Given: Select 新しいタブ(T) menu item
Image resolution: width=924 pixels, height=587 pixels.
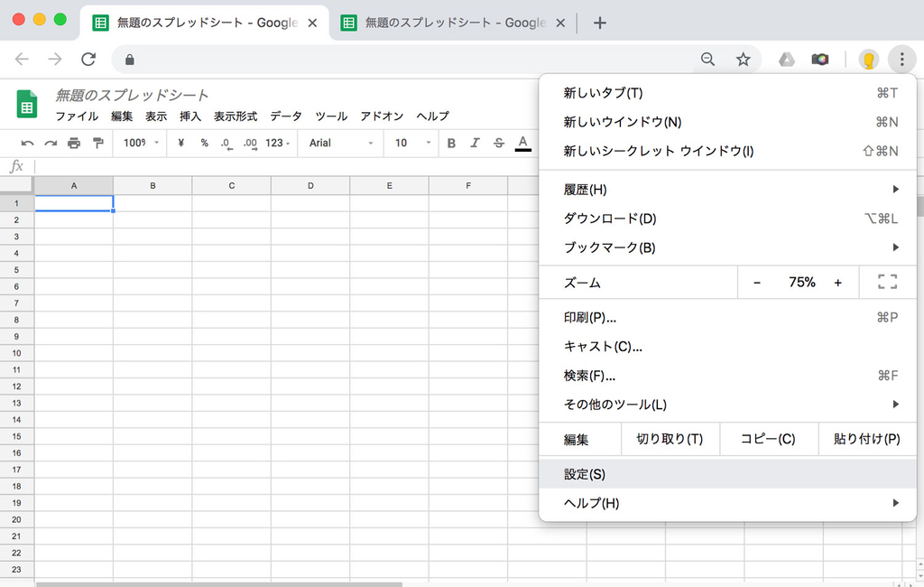Looking at the screenshot, I should [728, 93].
